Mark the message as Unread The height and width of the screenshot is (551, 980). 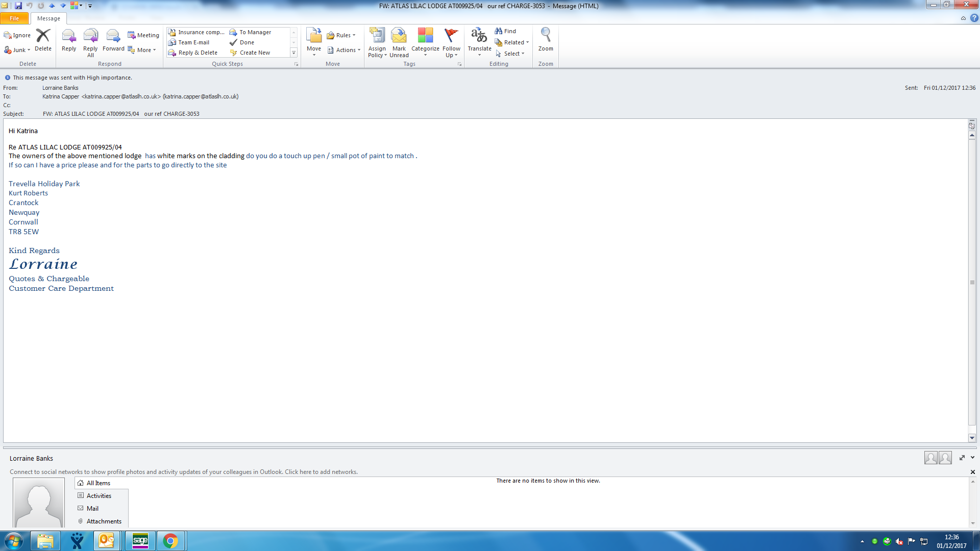[399, 42]
